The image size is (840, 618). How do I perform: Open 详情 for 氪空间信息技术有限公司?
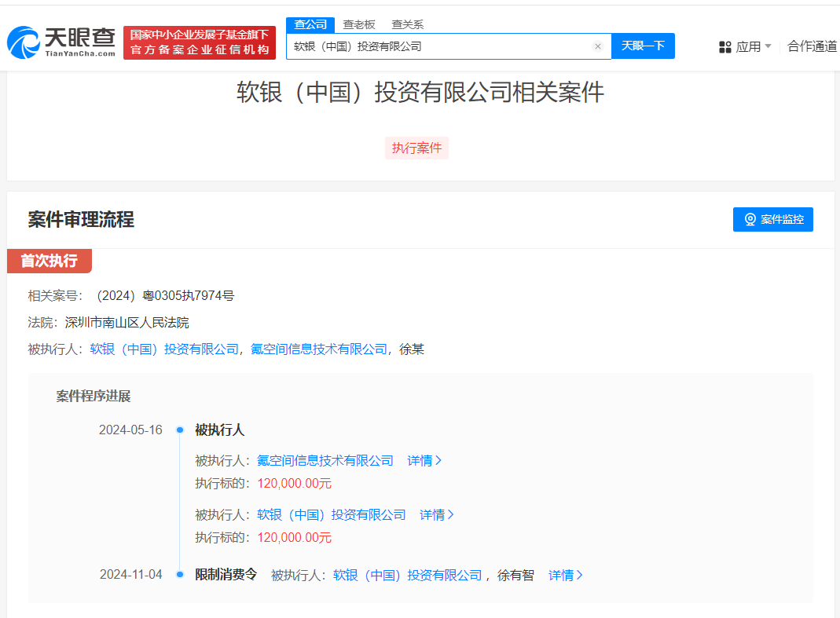tap(424, 461)
